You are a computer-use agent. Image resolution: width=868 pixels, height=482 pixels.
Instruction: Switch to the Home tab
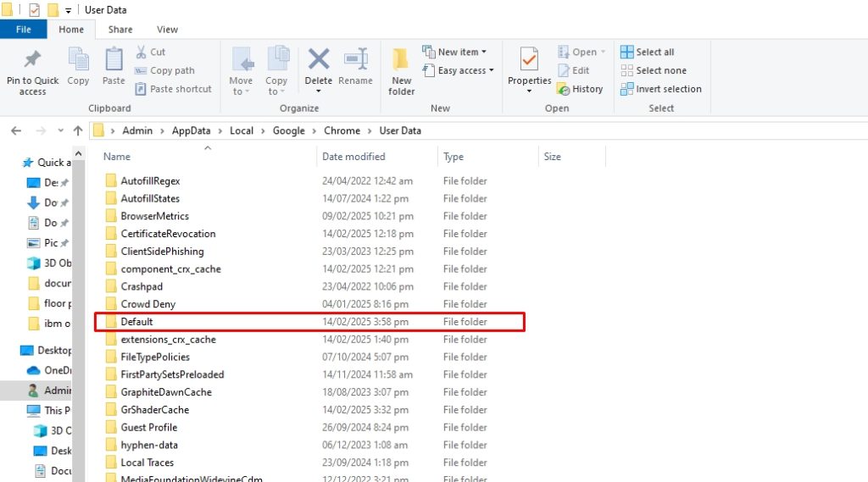pyautogui.click(x=71, y=30)
